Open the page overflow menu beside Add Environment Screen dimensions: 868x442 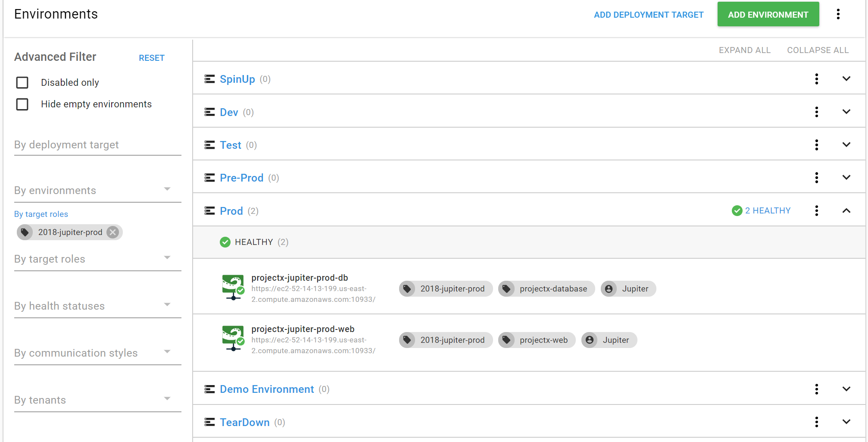tap(838, 14)
